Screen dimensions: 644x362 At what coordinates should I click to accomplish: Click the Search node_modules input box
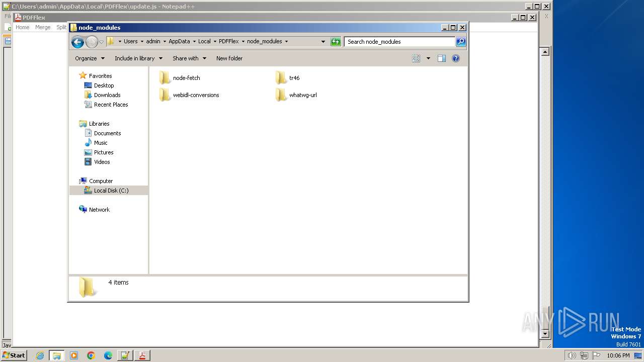400,42
